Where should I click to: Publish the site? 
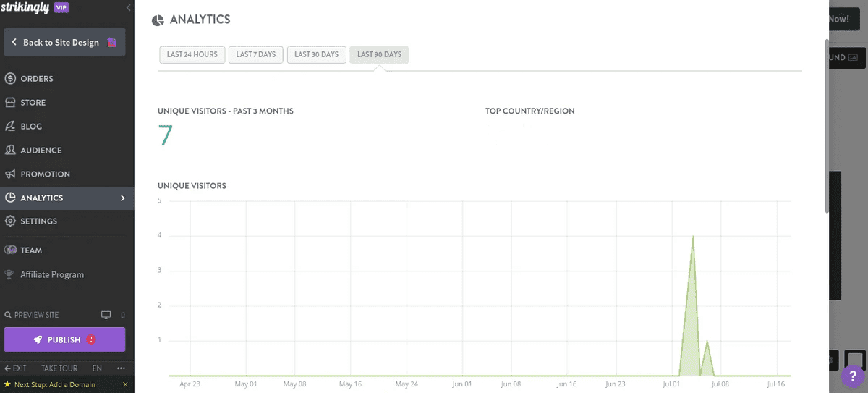[x=64, y=339]
